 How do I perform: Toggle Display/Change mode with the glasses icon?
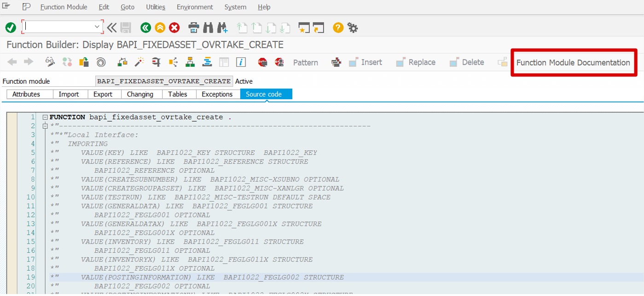(49, 62)
